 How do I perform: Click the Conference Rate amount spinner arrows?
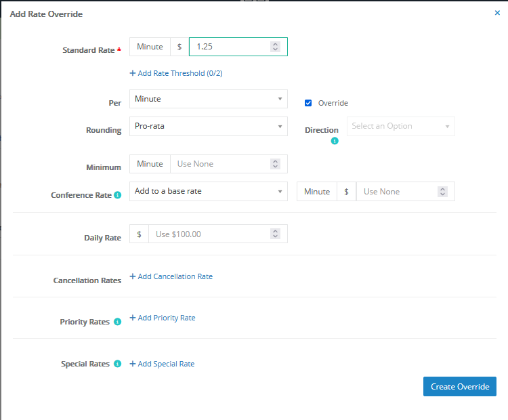pyautogui.click(x=442, y=192)
